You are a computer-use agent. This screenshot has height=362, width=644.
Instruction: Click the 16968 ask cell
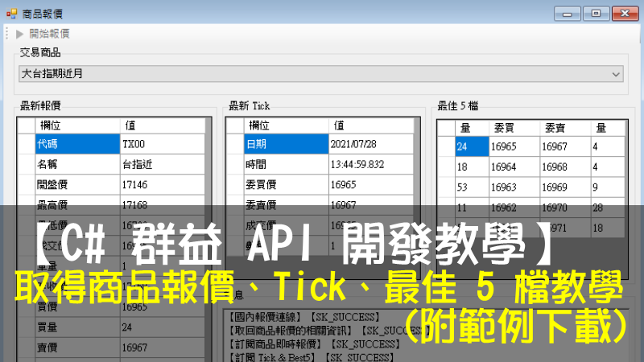click(565, 167)
